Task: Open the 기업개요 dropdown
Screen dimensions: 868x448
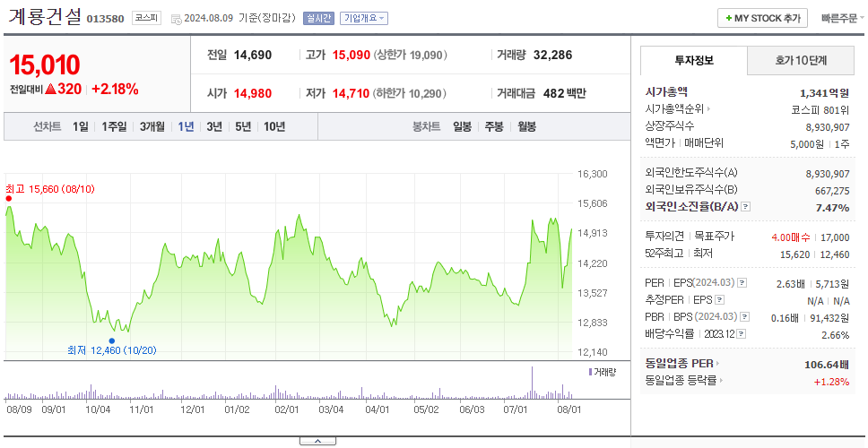Action: pyautogui.click(x=364, y=18)
